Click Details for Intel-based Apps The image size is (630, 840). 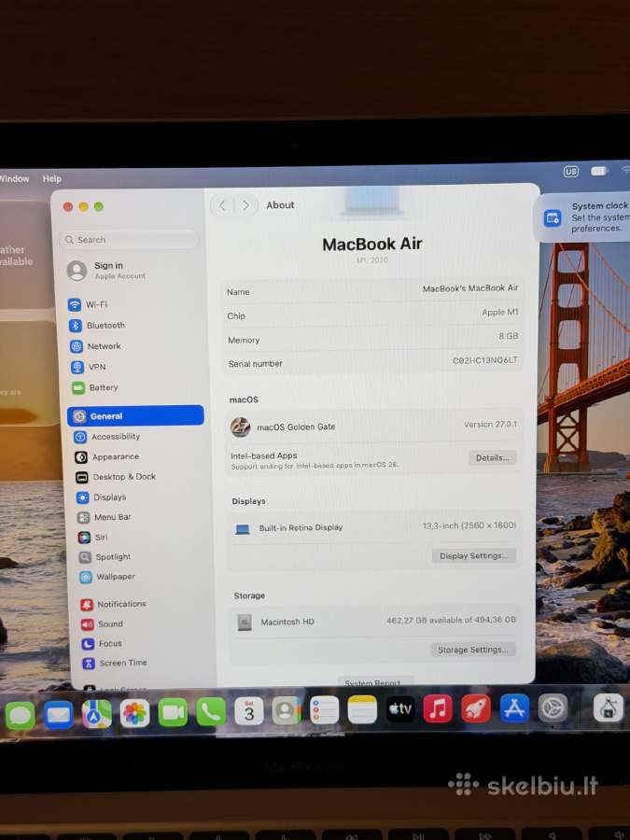492,457
